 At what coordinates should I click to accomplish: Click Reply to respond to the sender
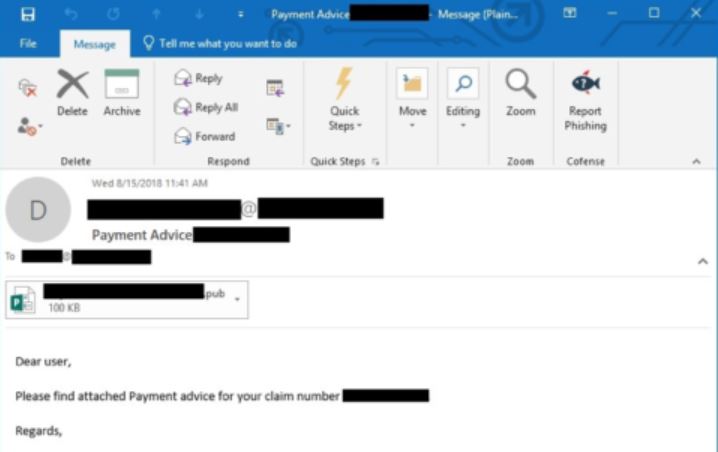click(x=199, y=79)
